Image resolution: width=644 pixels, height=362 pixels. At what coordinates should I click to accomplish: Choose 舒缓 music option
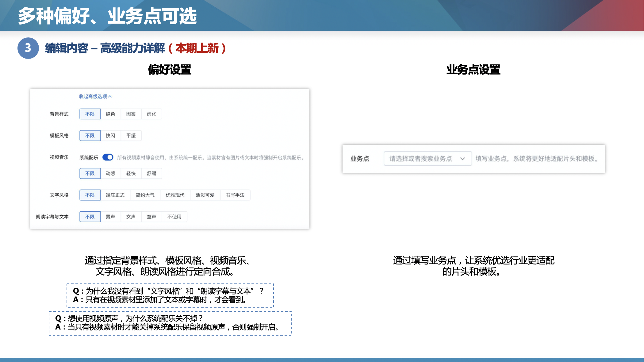click(x=151, y=174)
